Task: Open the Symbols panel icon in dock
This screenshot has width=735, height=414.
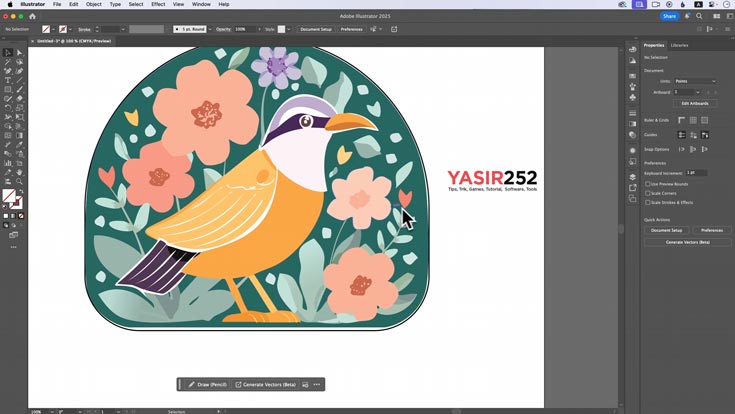Action: point(632,98)
